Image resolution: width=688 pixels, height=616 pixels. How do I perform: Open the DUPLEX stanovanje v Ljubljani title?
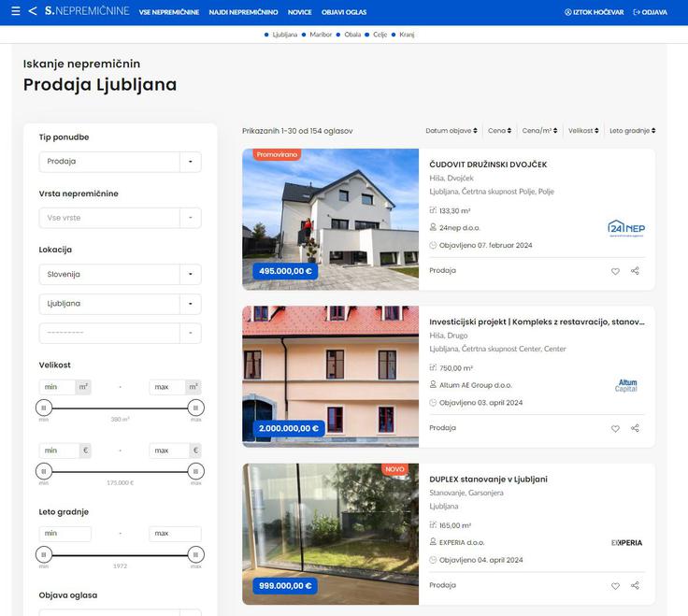(x=488, y=480)
